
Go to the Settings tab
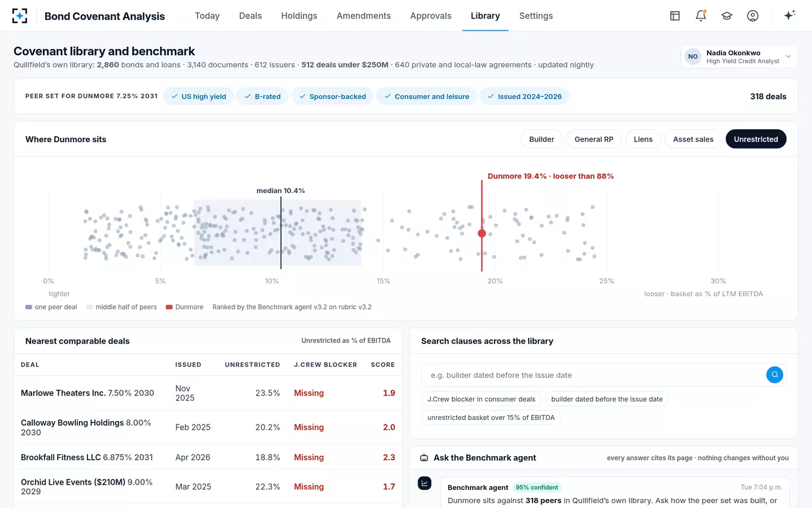coord(536,16)
